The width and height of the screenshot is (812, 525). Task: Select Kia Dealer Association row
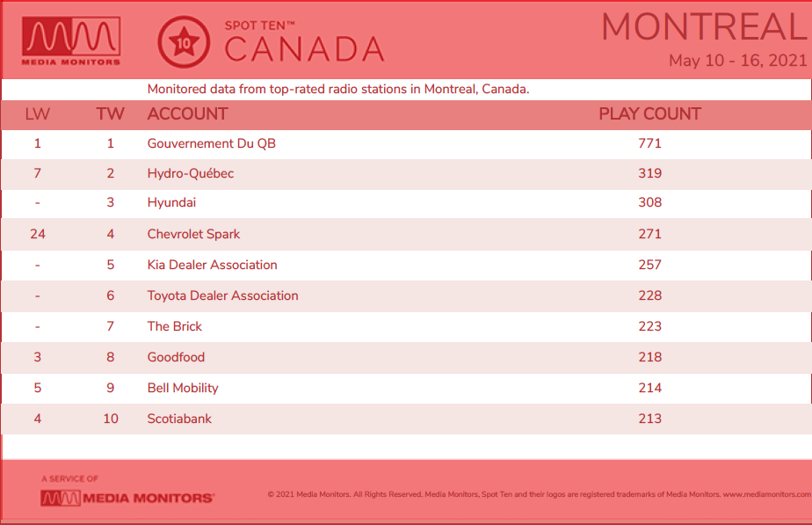(x=406, y=265)
